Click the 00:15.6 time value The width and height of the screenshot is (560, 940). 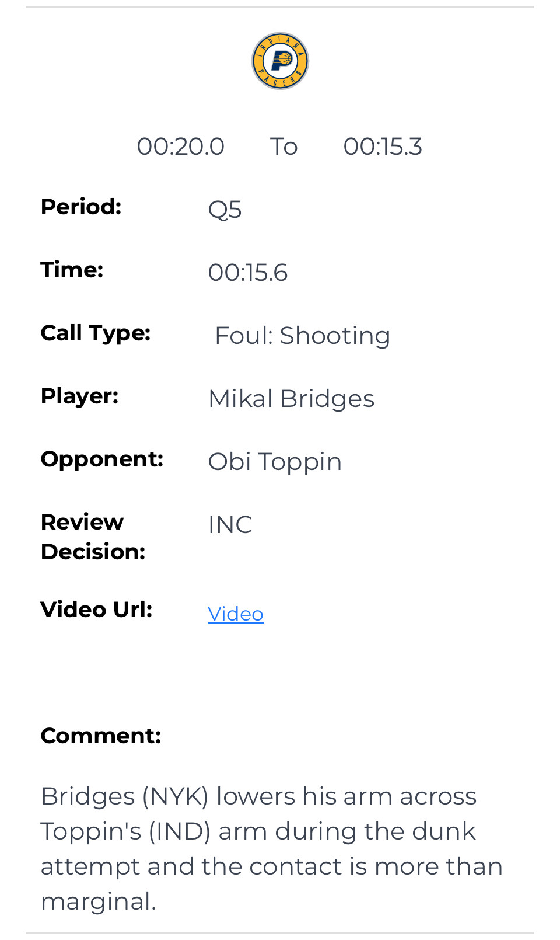tap(248, 272)
